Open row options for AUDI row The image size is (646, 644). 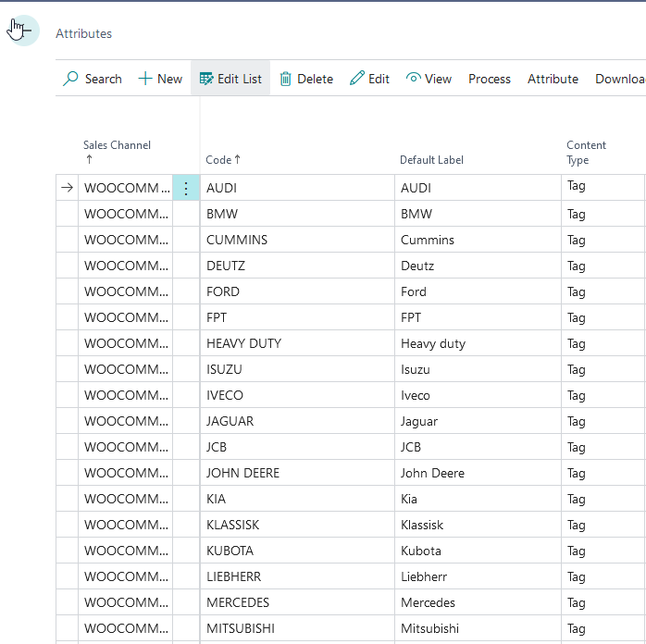(x=186, y=188)
